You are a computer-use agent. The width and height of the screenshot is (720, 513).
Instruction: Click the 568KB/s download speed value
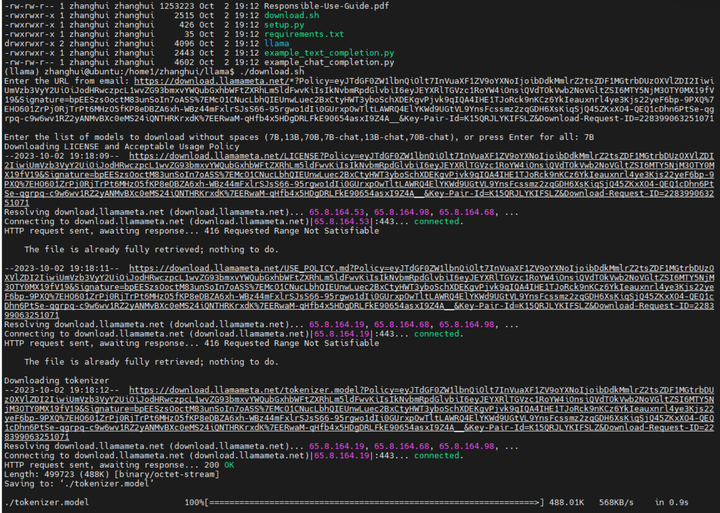click(x=616, y=502)
